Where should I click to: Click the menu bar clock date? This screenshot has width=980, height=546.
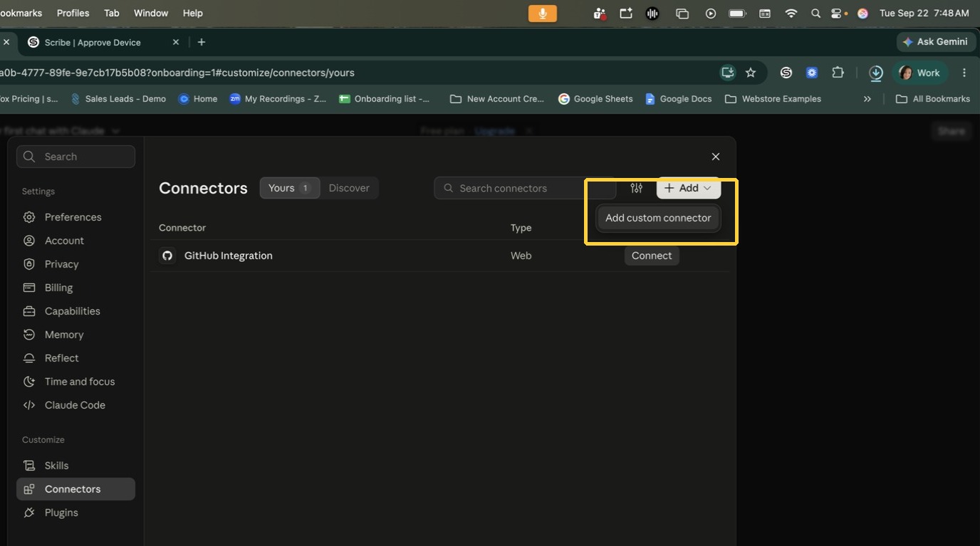pos(924,13)
